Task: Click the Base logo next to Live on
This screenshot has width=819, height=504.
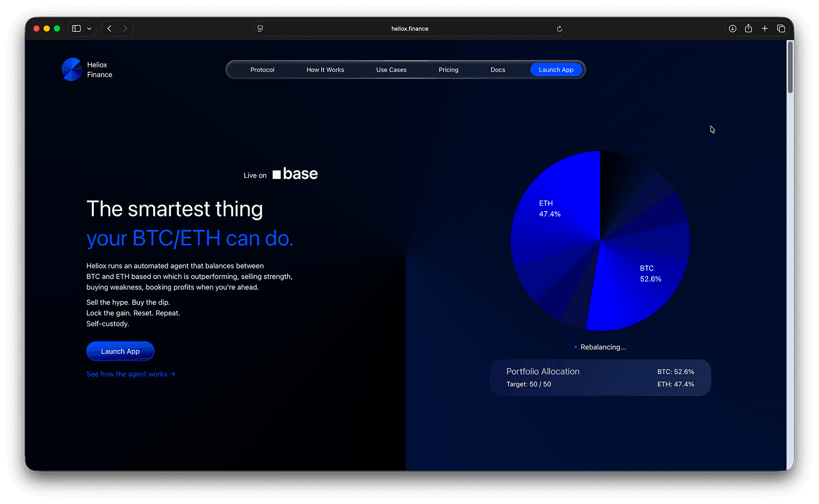Action: click(295, 174)
